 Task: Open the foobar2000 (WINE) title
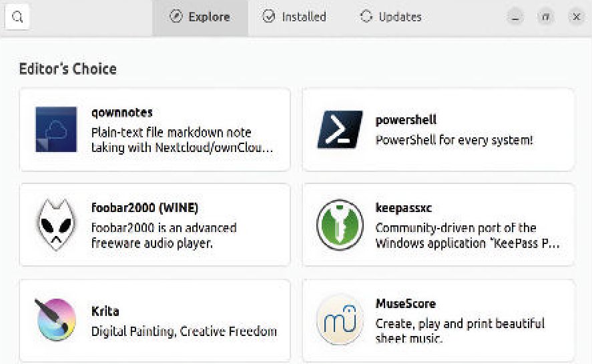click(145, 208)
